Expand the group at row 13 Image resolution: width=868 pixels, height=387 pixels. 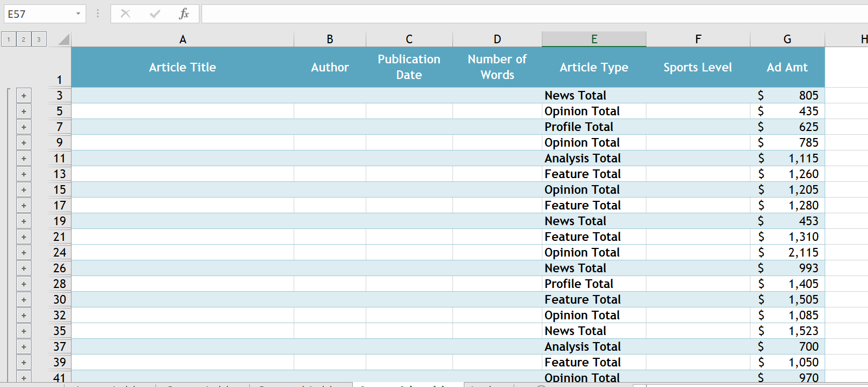pos(24,174)
